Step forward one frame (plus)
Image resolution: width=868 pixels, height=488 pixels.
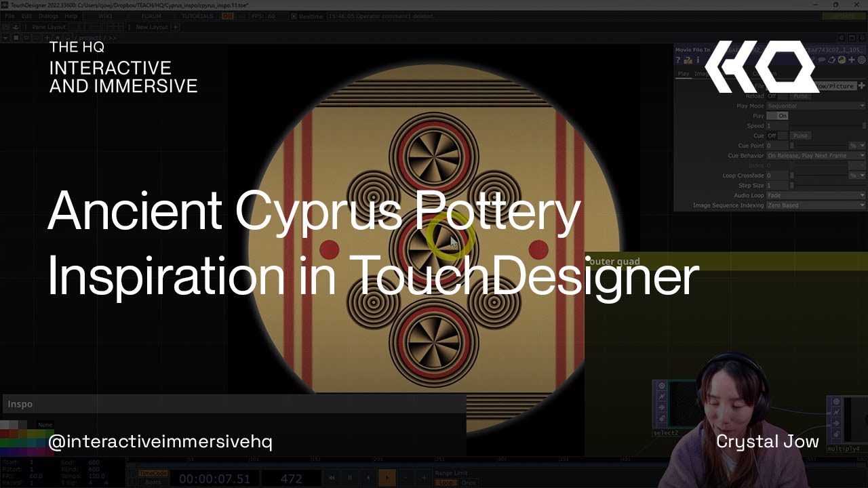click(424, 478)
